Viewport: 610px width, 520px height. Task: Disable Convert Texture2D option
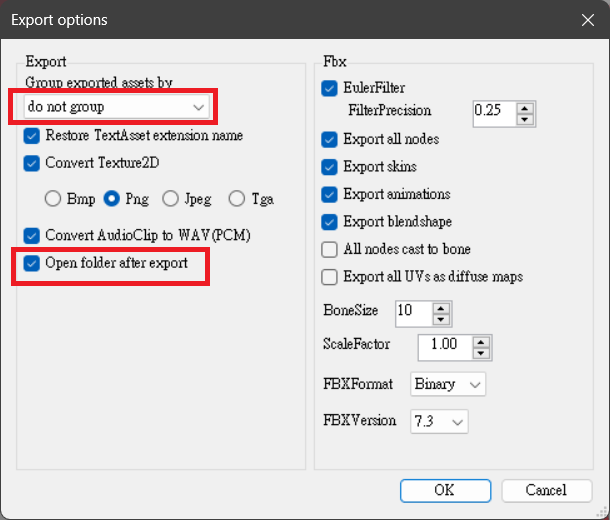pyautogui.click(x=32, y=163)
